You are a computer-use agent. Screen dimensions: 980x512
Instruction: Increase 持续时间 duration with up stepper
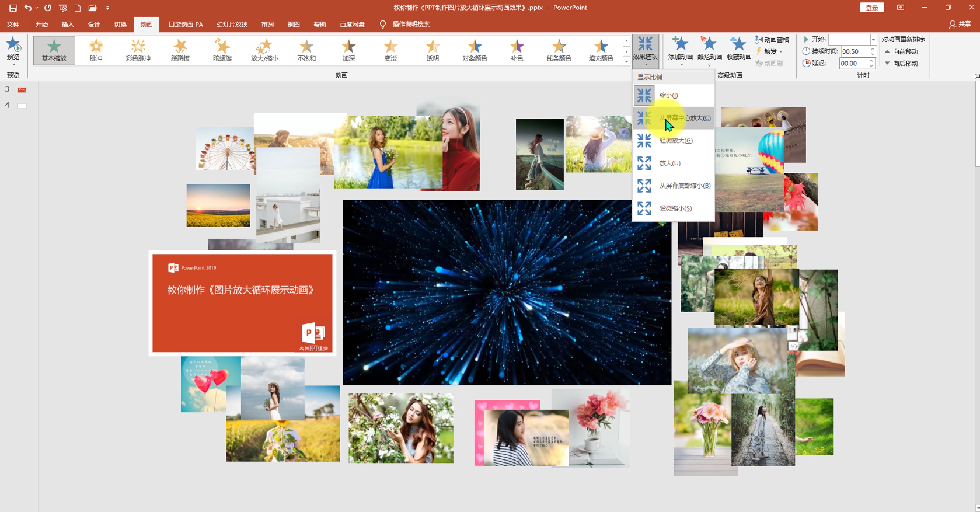873,49
